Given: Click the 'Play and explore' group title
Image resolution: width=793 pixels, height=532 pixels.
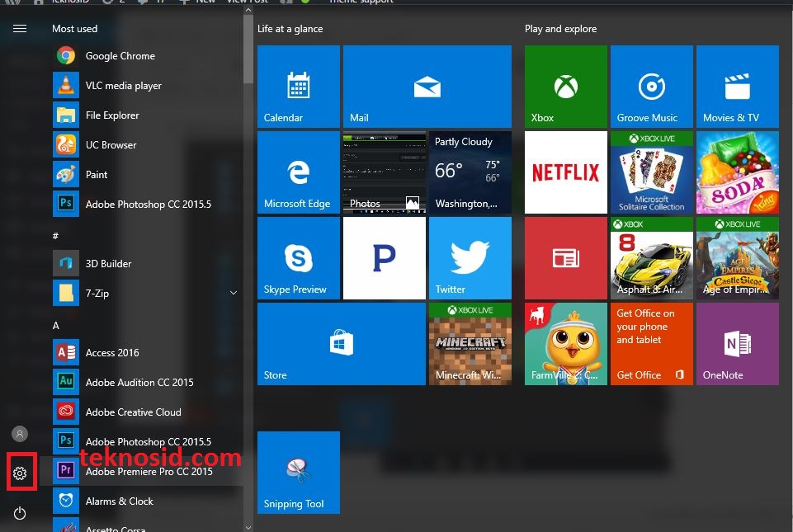Looking at the screenshot, I should point(560,29).
